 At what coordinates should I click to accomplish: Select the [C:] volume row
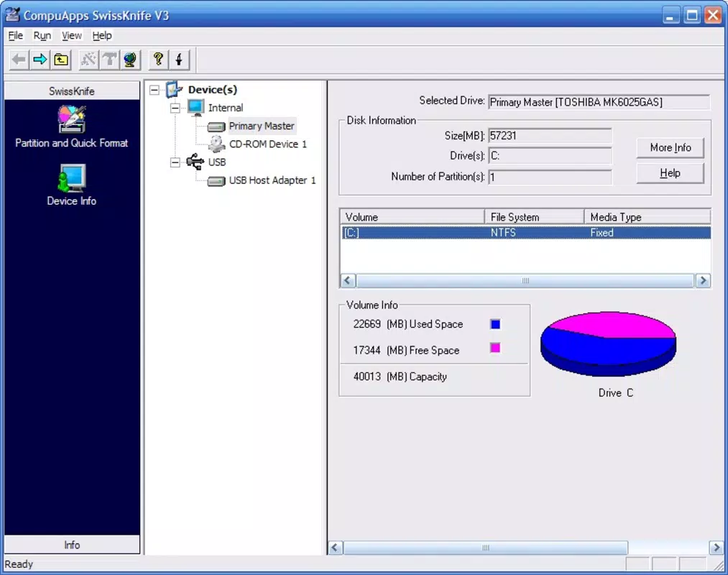click(x=525, y=233)
